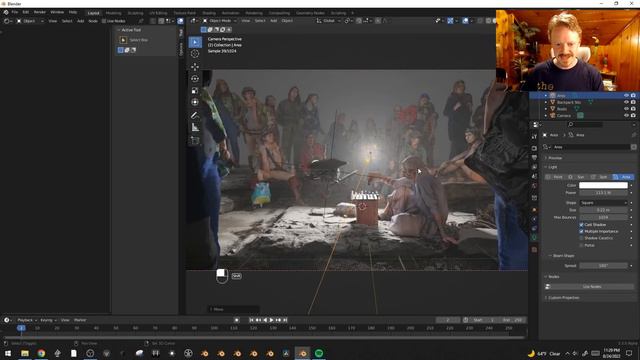
Task: Open Spotify from the taskbar
Action: (319, 353)
